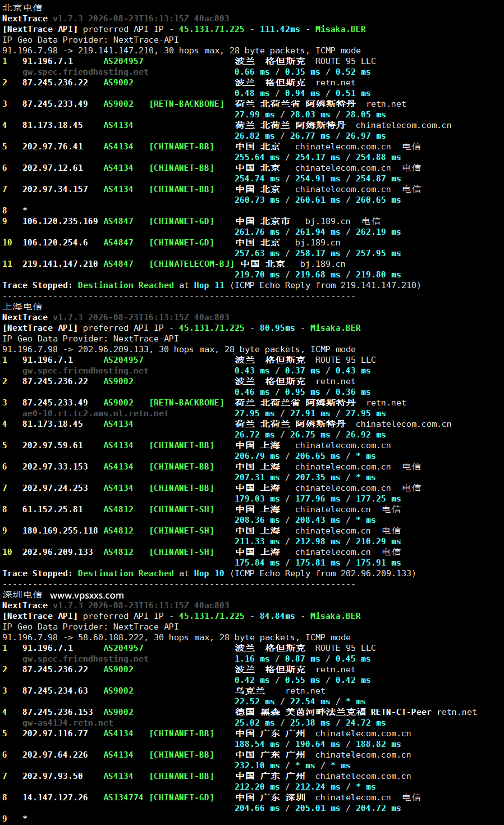This screenshot has width=504, height=825.
Task: Select the API latency value 84.84ms
Action: click(277, 616)
